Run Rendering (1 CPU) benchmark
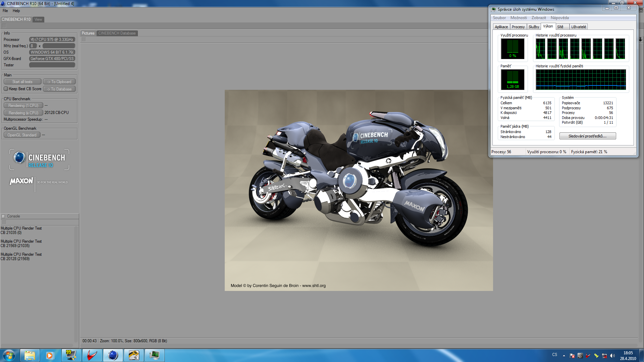The image size is (644, 362). (x=23, y=106)
